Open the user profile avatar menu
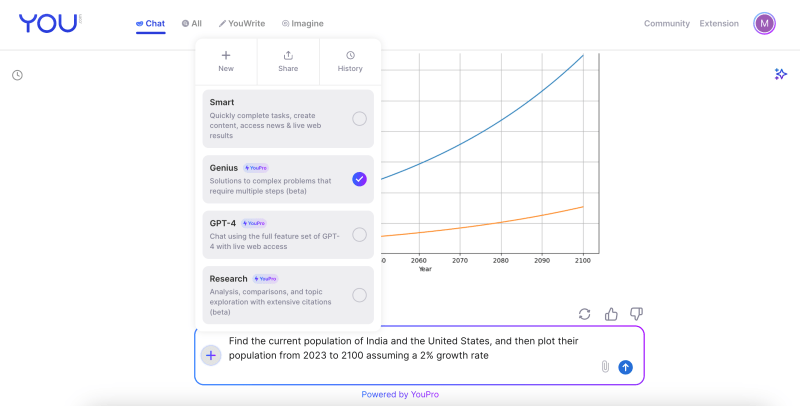This screenshot has width=800, height=406. pos(764,23)
